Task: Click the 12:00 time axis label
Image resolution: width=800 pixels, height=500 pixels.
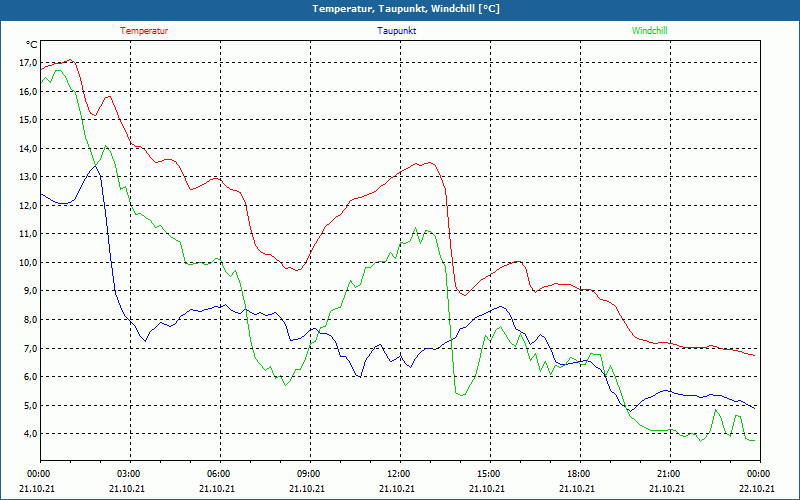Action: tap(400, 473)
